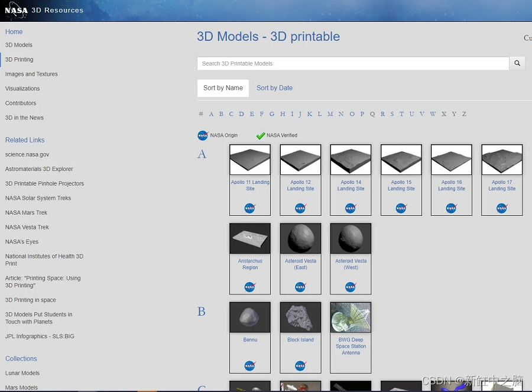Click the search magnifier button

pyautogui.click(x=517, y=63)
